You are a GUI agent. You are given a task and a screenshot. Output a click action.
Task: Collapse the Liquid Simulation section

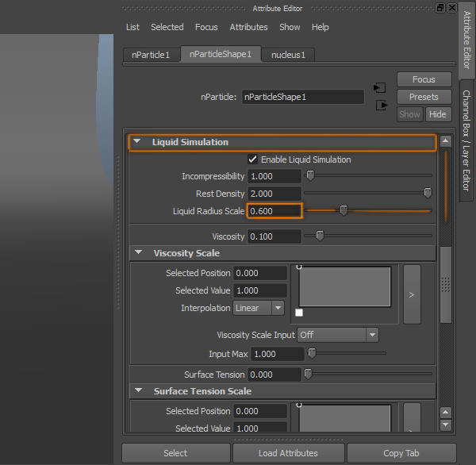click(x=137, y=141)
